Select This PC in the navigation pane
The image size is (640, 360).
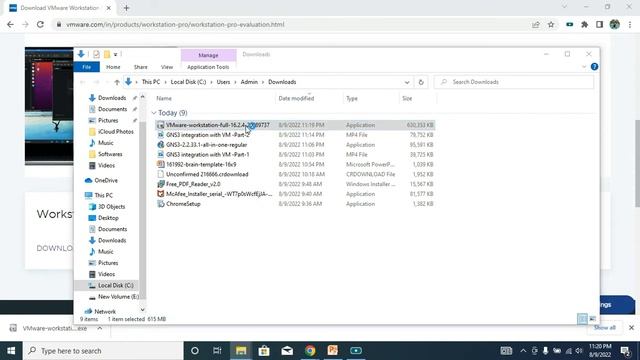point(99,196)
